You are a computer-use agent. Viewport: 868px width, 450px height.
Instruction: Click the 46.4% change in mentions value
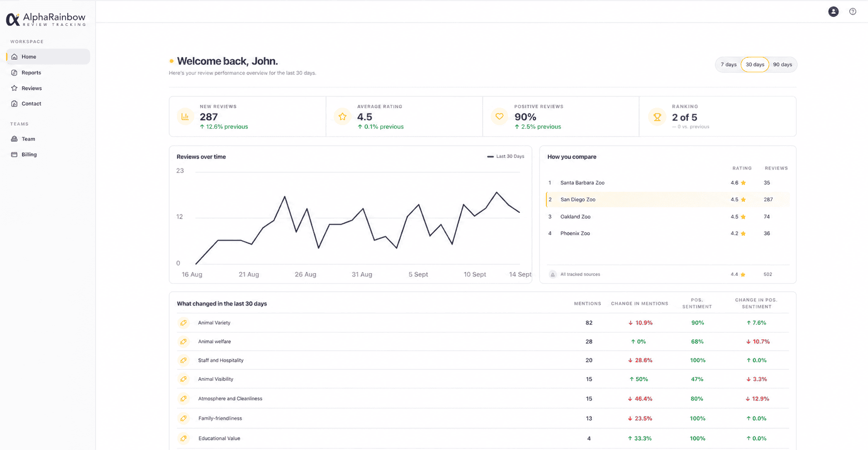pos(640,399)
